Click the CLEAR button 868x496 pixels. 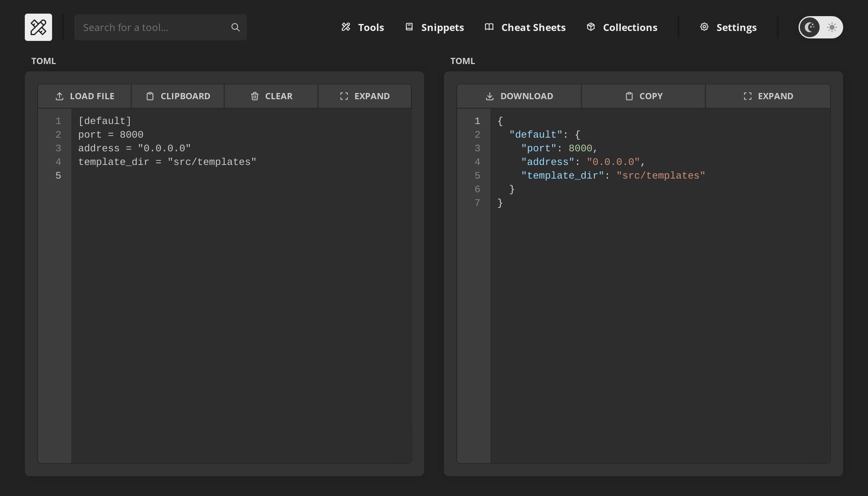[x=271, y=96]
